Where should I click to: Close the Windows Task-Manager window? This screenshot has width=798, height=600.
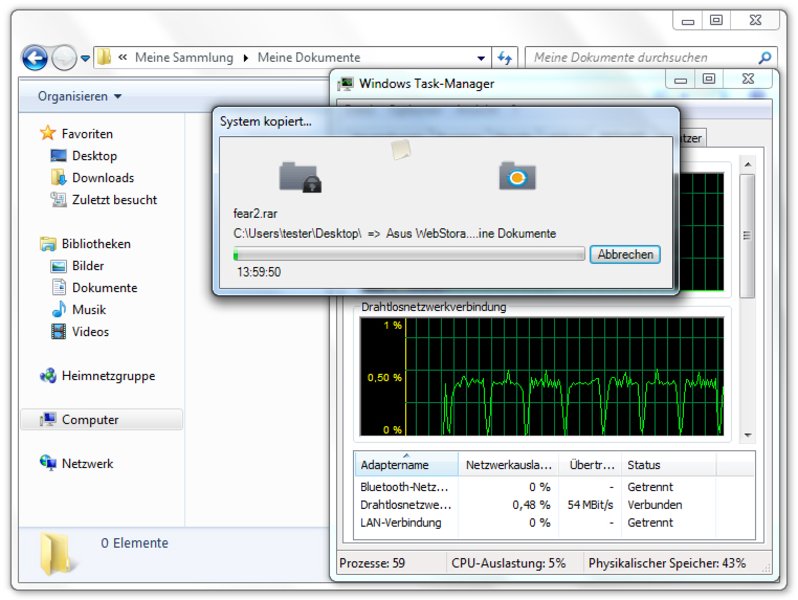coord(748,79)
